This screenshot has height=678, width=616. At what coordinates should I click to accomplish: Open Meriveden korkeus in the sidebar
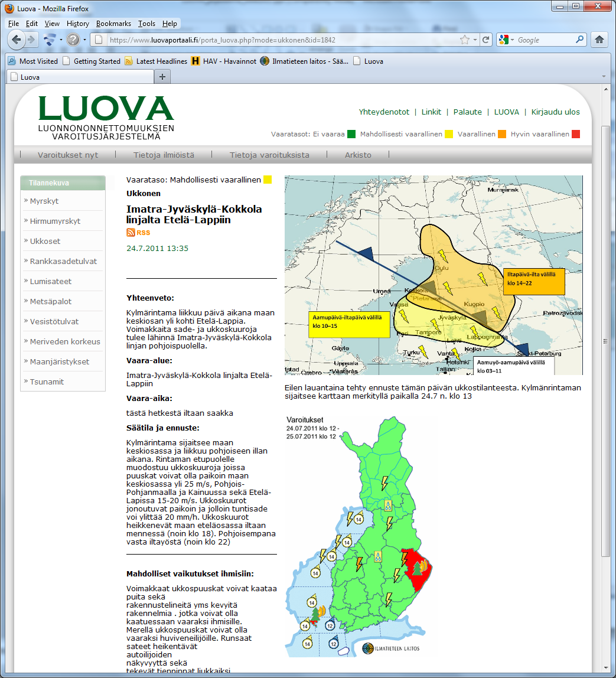[x=65, y=341]
